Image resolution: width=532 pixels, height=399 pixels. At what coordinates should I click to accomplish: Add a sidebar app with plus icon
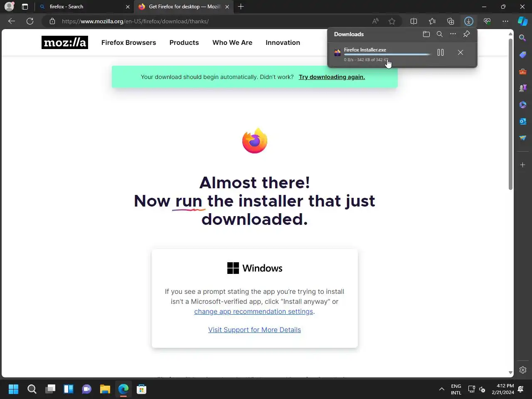click(x=523, y=165)
